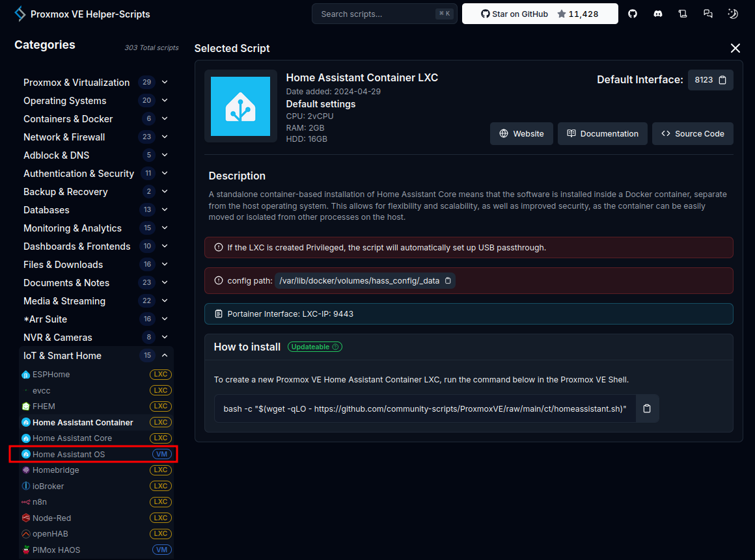Open the discussions chat bubbles icon
Viewport: 755px width, 560px height.
pos(708,14)
